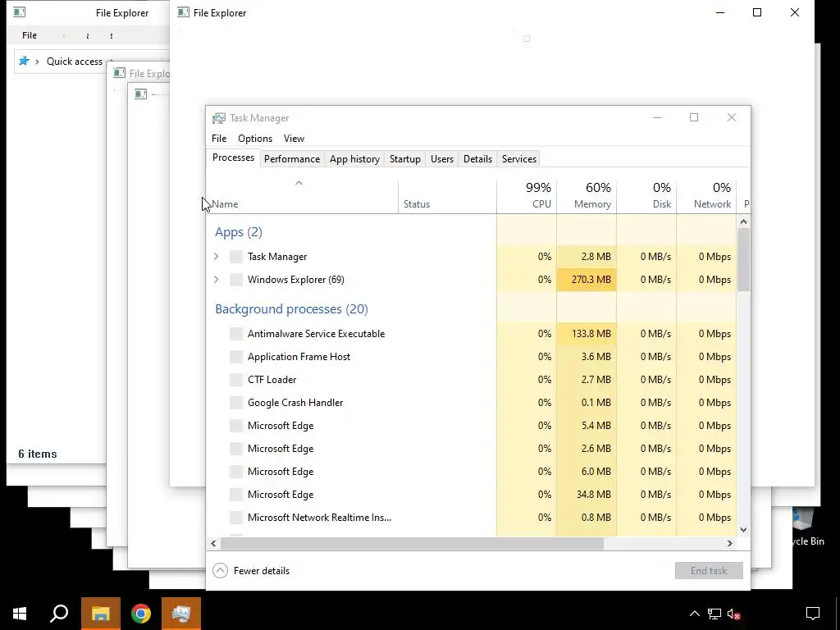Viewport: 840px width, 630px height.
Task: Click horizontal scrollbar left arrow
Action: [x=214, y=543]
